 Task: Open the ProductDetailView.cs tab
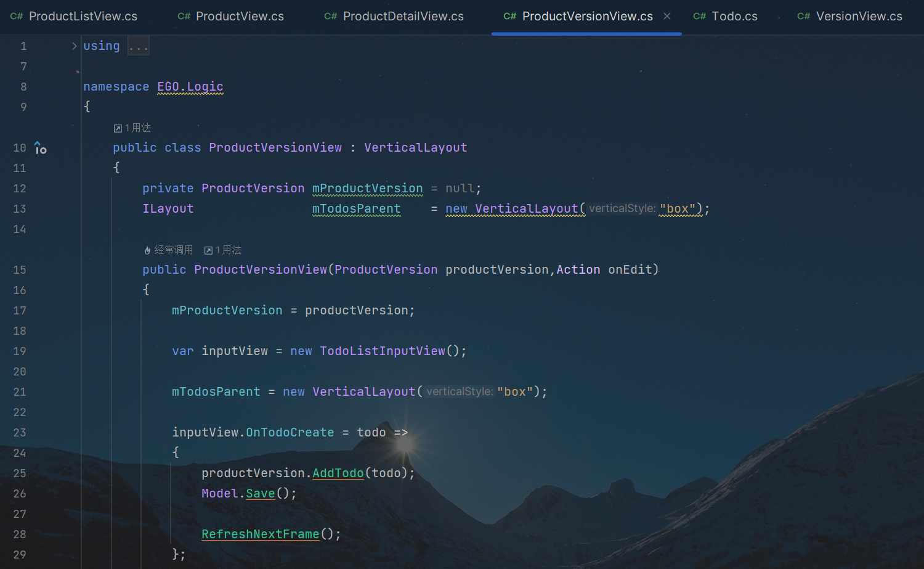[403, 17]
